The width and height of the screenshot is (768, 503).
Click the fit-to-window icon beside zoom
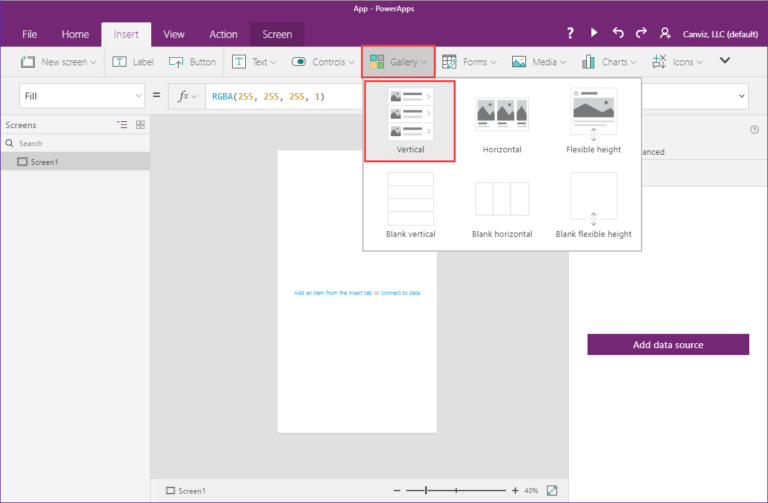[552, 491]
